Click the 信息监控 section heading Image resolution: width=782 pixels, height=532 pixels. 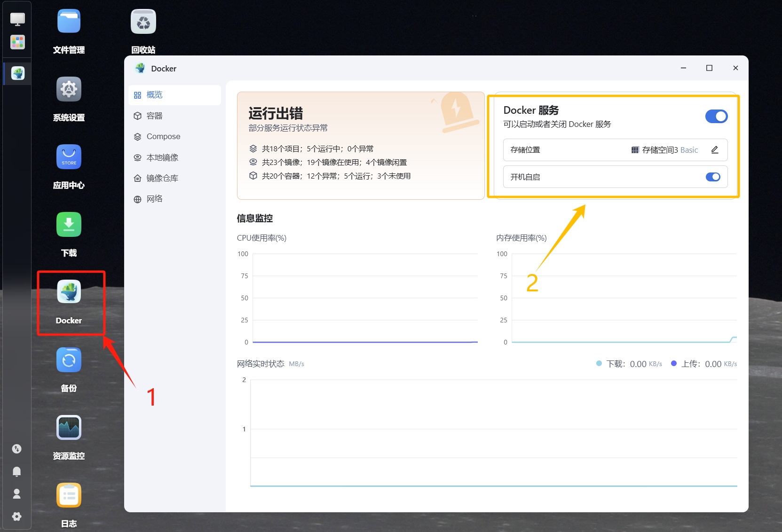click(x=255, y=218)
